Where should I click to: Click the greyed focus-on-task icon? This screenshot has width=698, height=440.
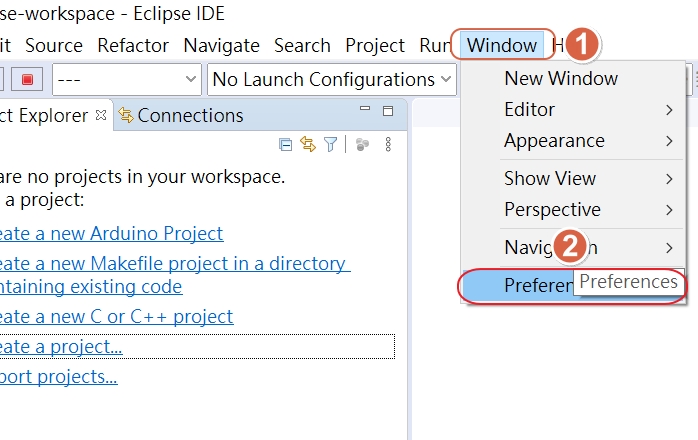[x=362, y=144]
